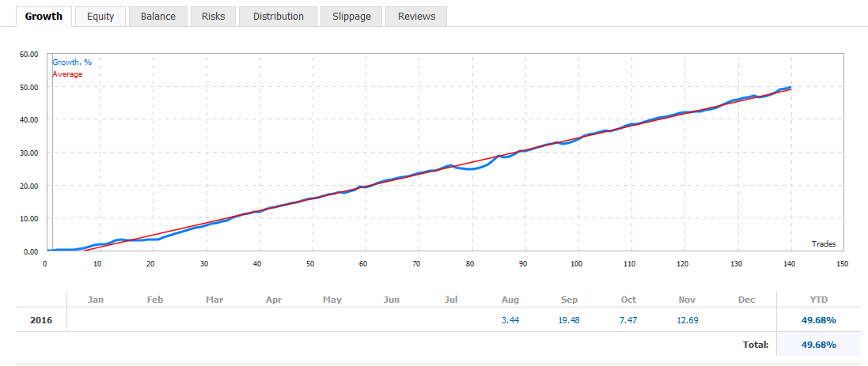This screenshot has width=868, height=366.
Task: Click the Jan column header
Action: click(96, 300)
